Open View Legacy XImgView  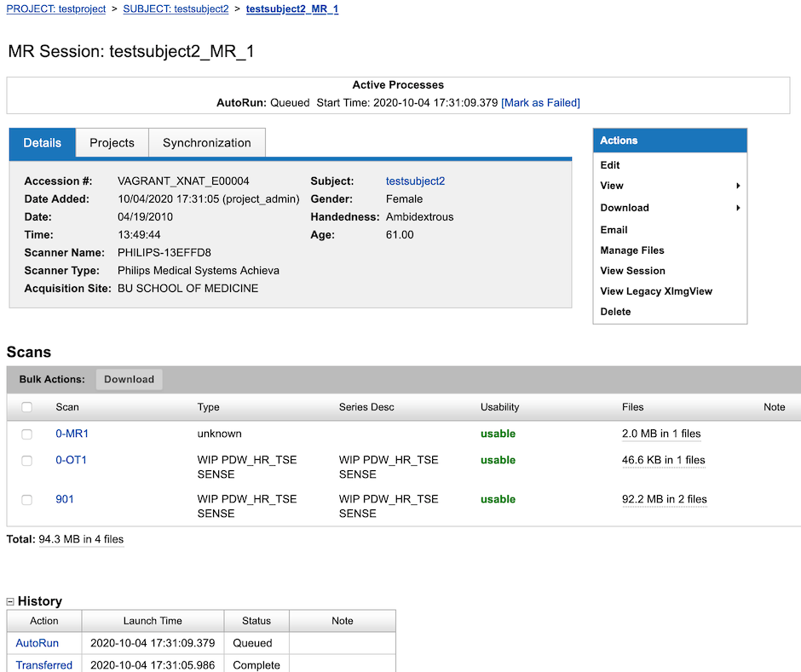point(655,291)
